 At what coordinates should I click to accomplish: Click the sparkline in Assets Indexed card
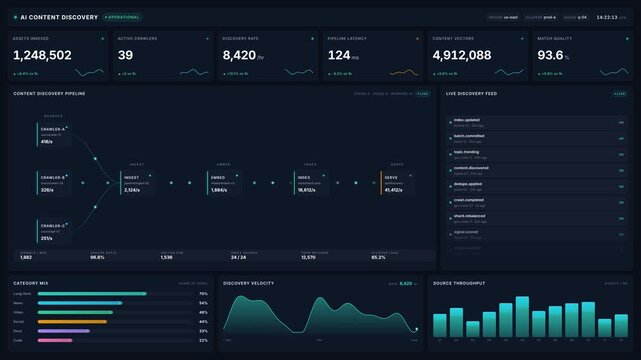coord(89,73)
